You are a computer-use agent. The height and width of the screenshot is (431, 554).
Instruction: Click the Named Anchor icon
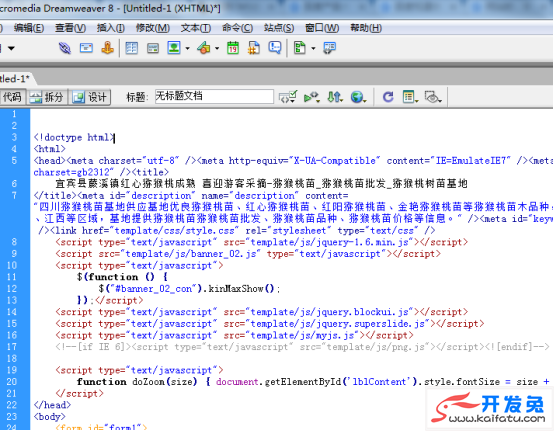107,48
